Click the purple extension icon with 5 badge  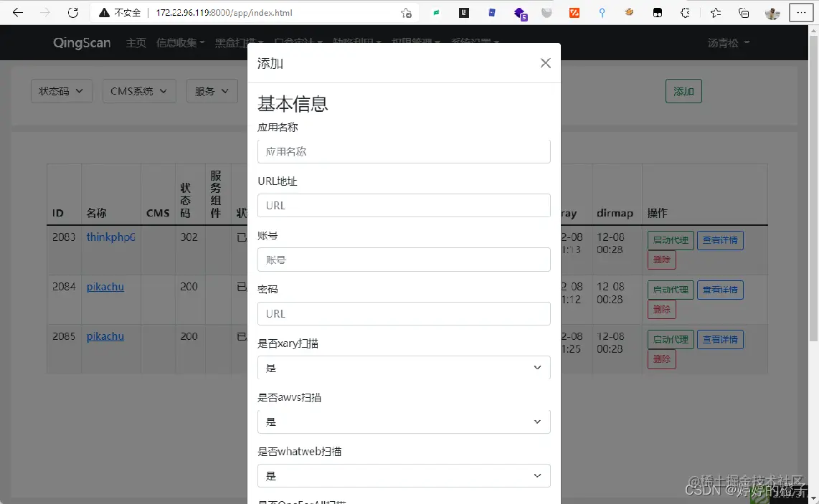pyautogui.click(x=519, y=12)
